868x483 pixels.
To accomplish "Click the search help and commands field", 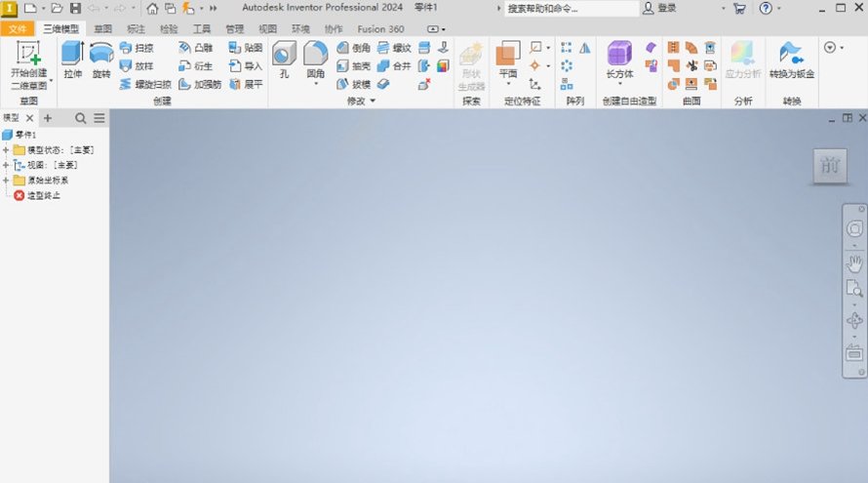I will click(572, 9).
